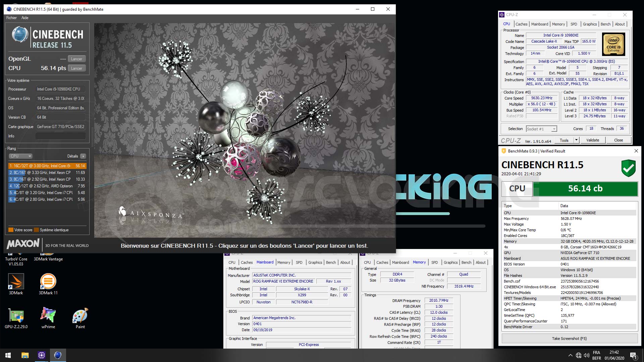
Task: Select ranking row 8C/16T 3.33 GHz Xeon
Action: tap(47, 173)
